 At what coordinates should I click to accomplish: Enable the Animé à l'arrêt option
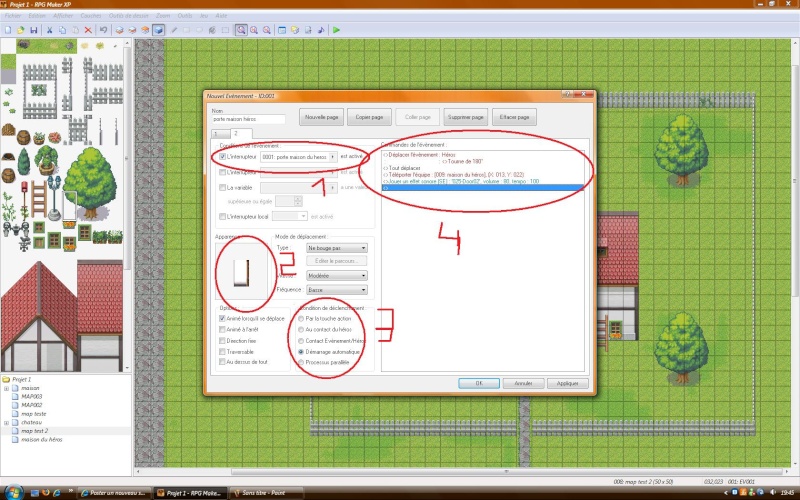click(222, 330)
